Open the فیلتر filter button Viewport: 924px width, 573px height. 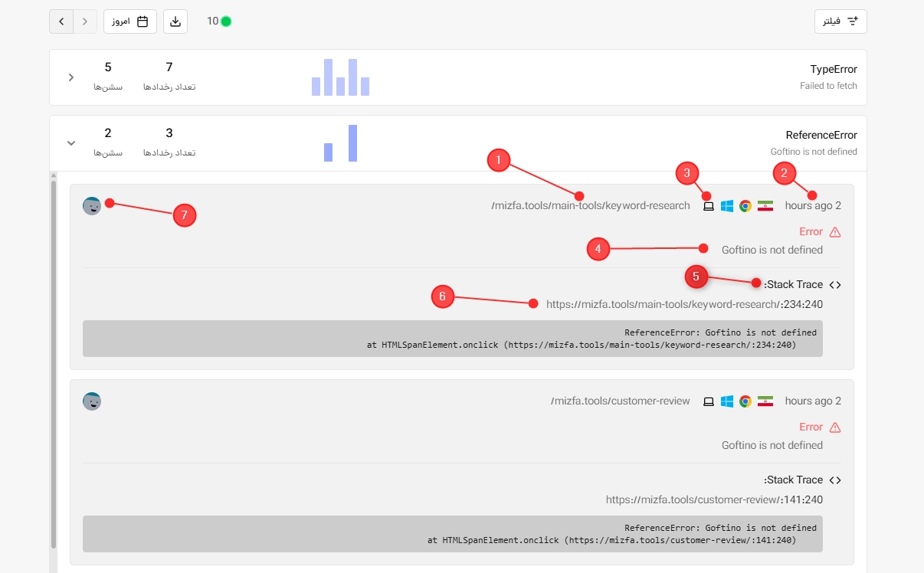click(x=840, y=21)
